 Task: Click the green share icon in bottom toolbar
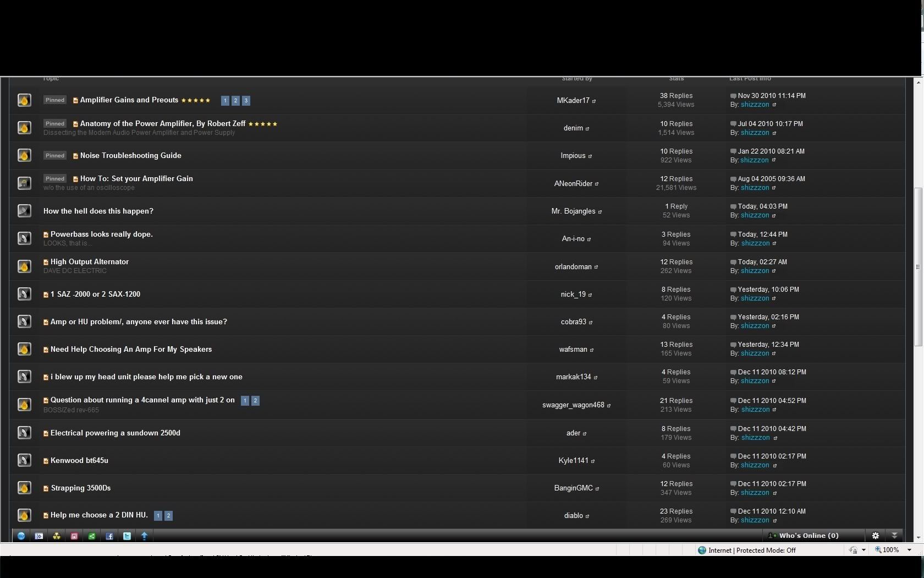[91, 536]
